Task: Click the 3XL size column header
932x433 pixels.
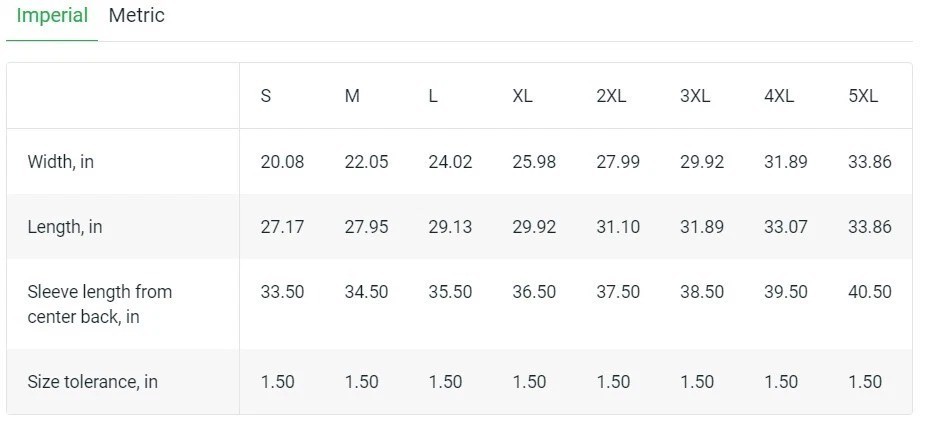Action: point(695,96)
